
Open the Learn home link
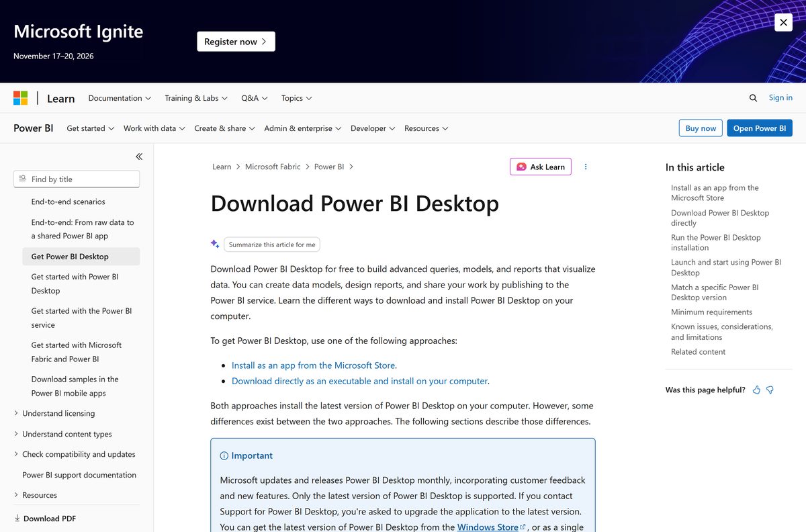coord(60,98)
